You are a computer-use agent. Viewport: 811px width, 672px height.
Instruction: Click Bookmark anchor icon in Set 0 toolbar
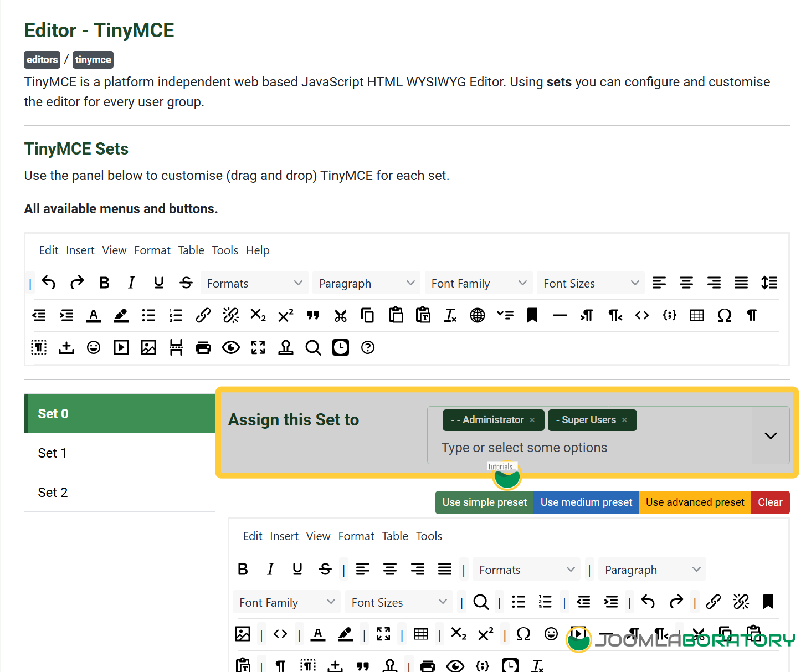coord(768,602)
